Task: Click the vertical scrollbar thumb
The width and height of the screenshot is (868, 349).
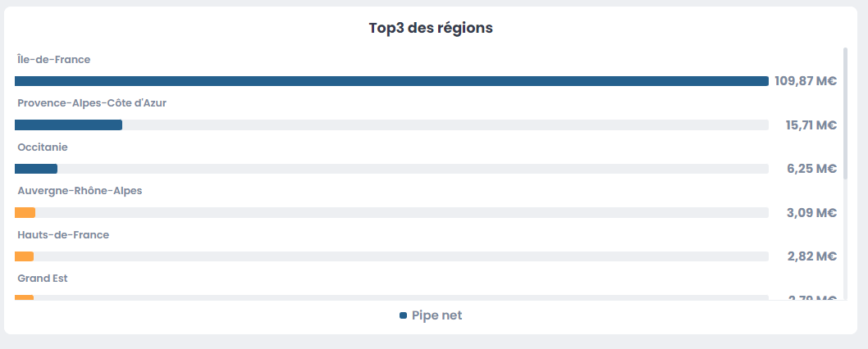Action: click(x=845, y=107)
